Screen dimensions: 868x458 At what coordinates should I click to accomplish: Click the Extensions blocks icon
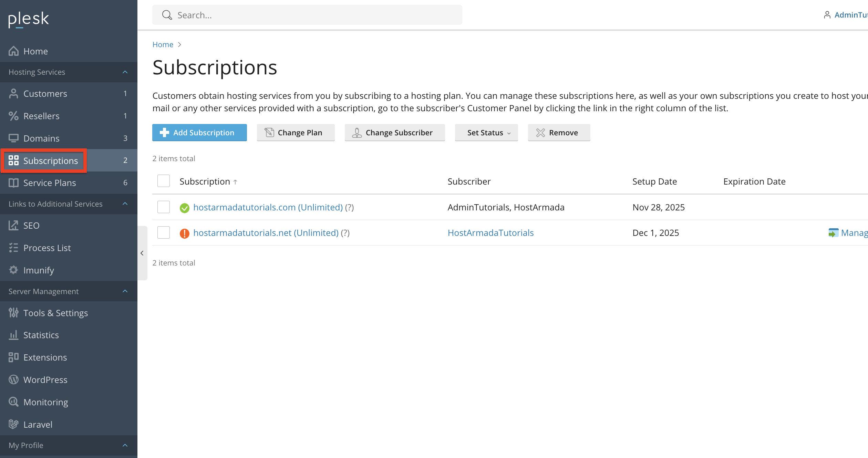point(13,357)
